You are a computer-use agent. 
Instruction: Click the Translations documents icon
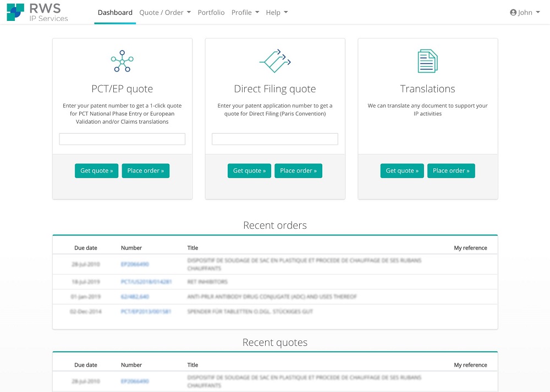point(427,61)
